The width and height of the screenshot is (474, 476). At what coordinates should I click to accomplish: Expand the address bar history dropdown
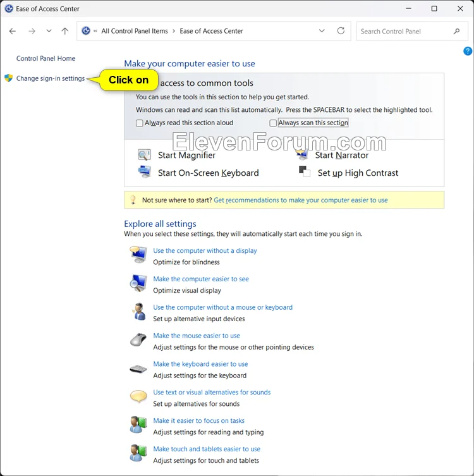(x=322, y=31)
